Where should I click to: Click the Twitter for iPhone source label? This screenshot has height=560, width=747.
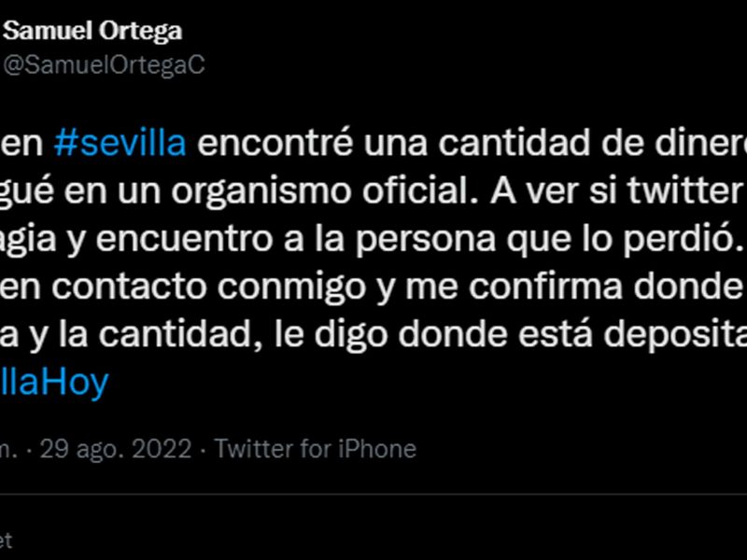pos(316,449)
